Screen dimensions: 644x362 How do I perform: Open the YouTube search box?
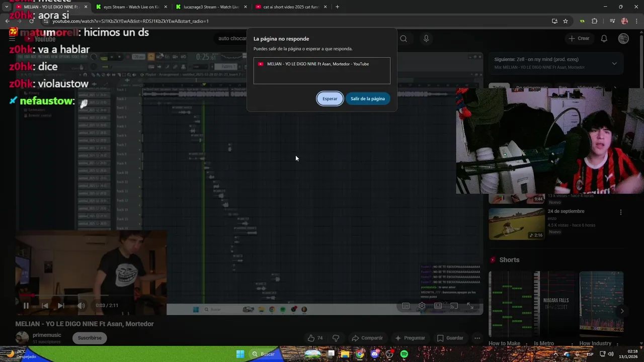tap(231, 38)
